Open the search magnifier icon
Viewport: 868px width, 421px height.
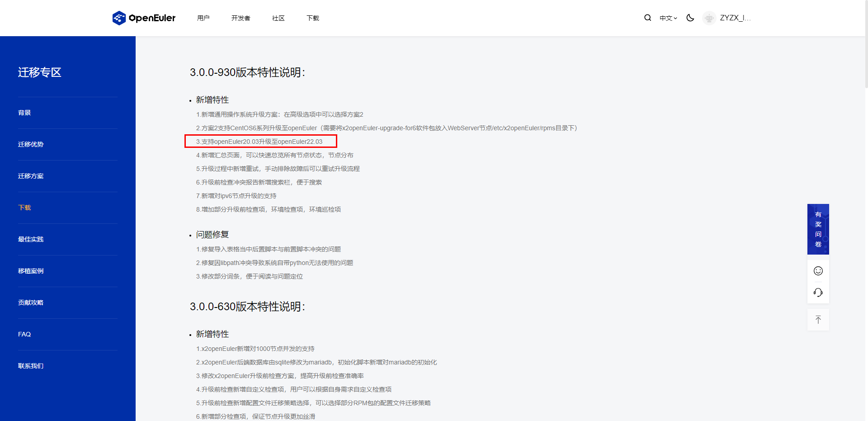(647, 18)
